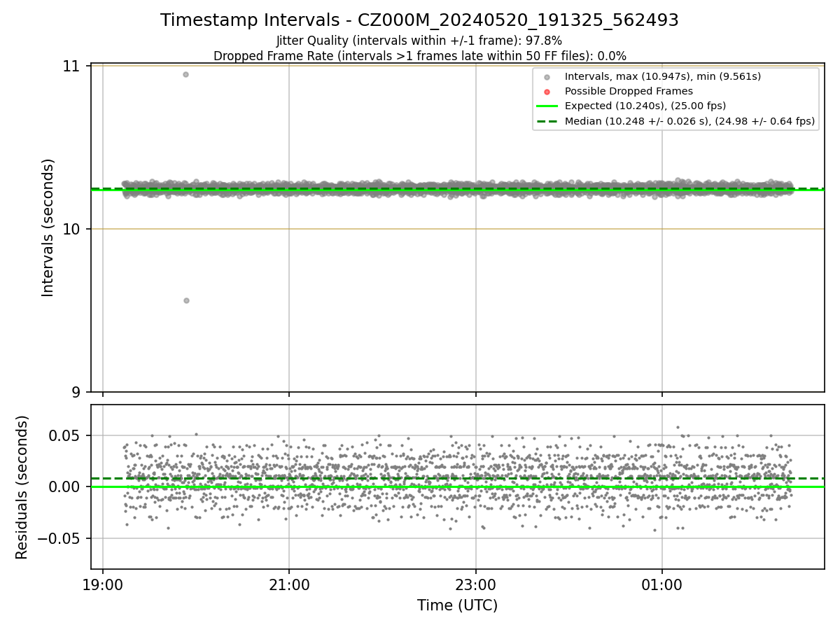Click the legend entry Possible Dropped Frames
Image resolution: width=840 pixels, height=630 pixels.
tap(629, 91)
